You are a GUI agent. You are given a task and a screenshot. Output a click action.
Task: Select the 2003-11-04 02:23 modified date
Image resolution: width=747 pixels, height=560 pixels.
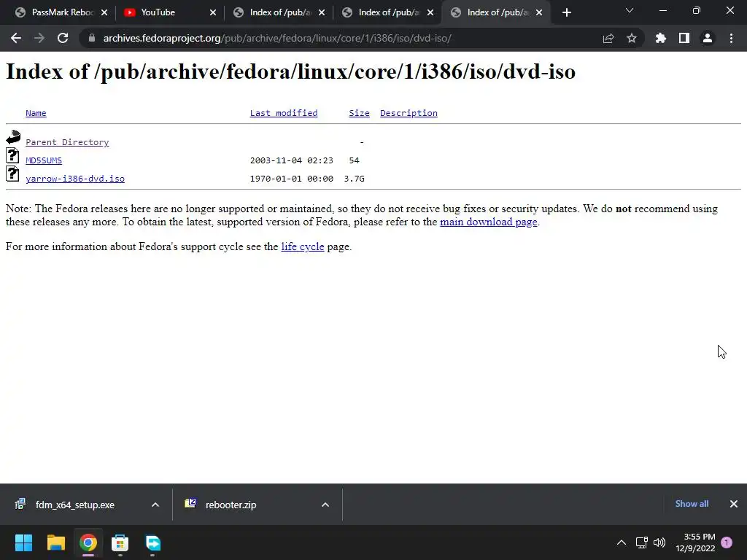pos(292,160)
